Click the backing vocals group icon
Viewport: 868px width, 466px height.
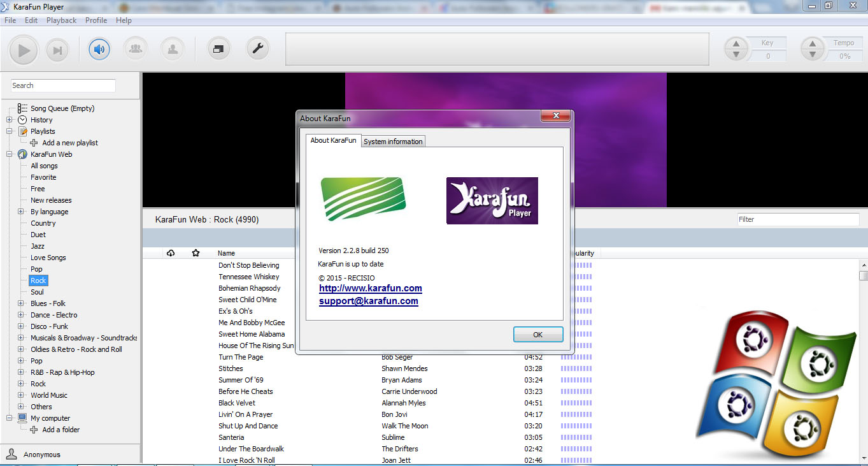[x=135, y=48]
